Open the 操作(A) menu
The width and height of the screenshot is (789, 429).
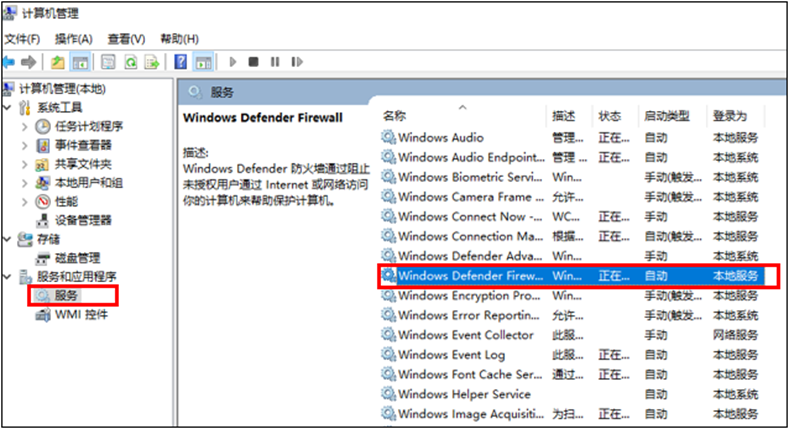click(x=73, y=38)
